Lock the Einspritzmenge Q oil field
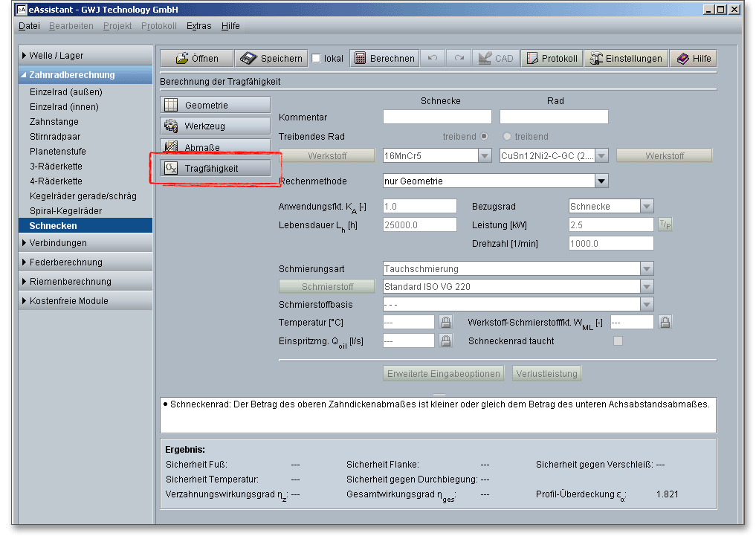Screen dimensions: 756x536 (446, 340)
